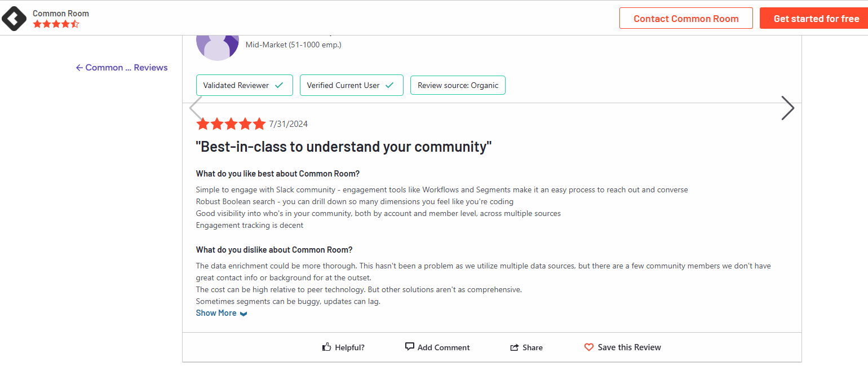Click the Add Comment speech bubble icon
Viewport: 868px width, 379px height.
tap(410, 347)
